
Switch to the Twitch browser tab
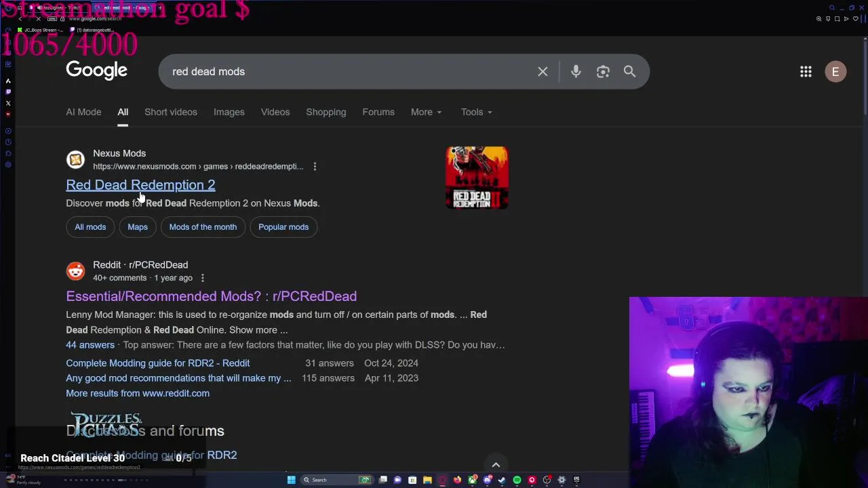(x=58, y=7)
